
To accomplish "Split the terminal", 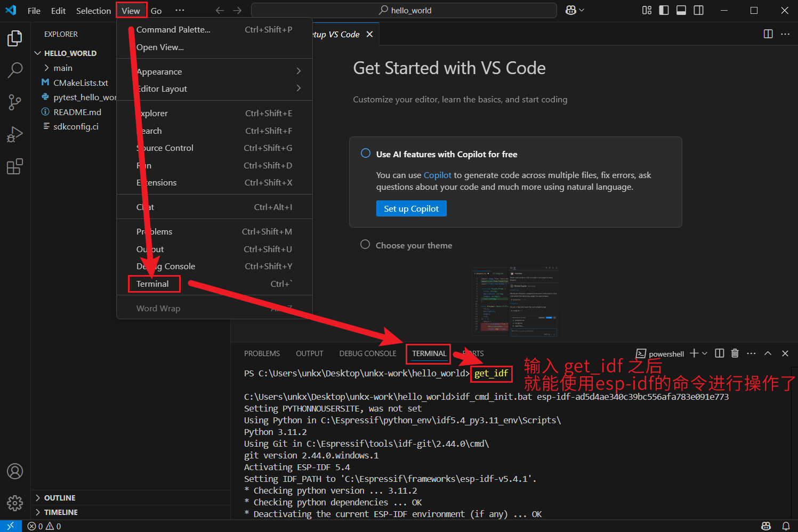I will (x=719, y=353).
